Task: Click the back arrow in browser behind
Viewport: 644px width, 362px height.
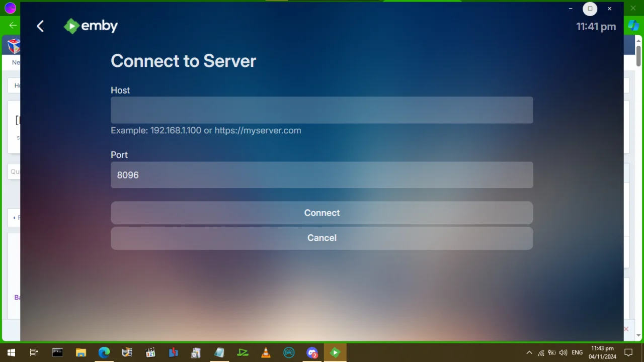Action: click(x=13, y=25)
